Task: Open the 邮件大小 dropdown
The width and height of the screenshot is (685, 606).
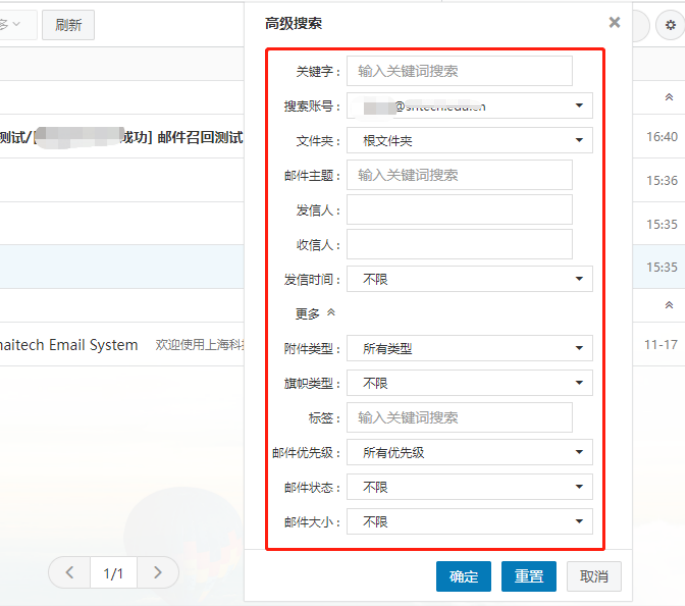Action: click(x=470, y=521)
